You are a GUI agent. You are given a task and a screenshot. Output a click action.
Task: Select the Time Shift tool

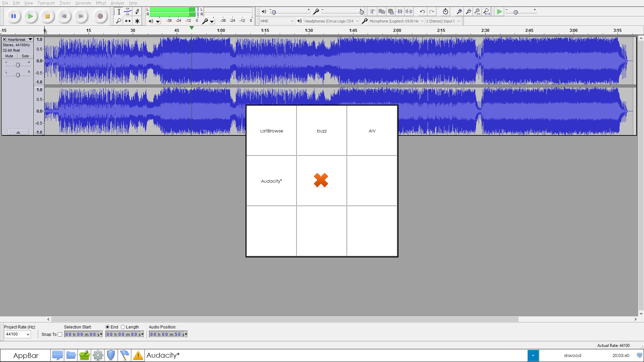128,21
